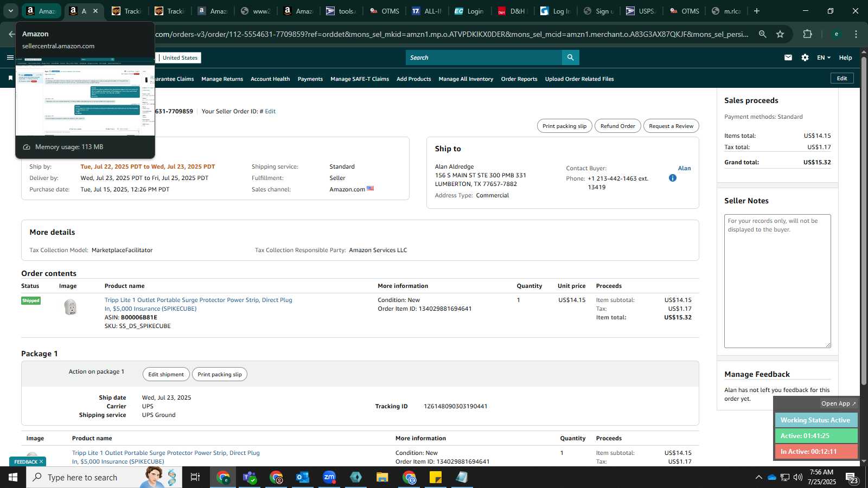
Task: Click the Request a Review button
Action: pyautogui.click(x=671, y=126)
